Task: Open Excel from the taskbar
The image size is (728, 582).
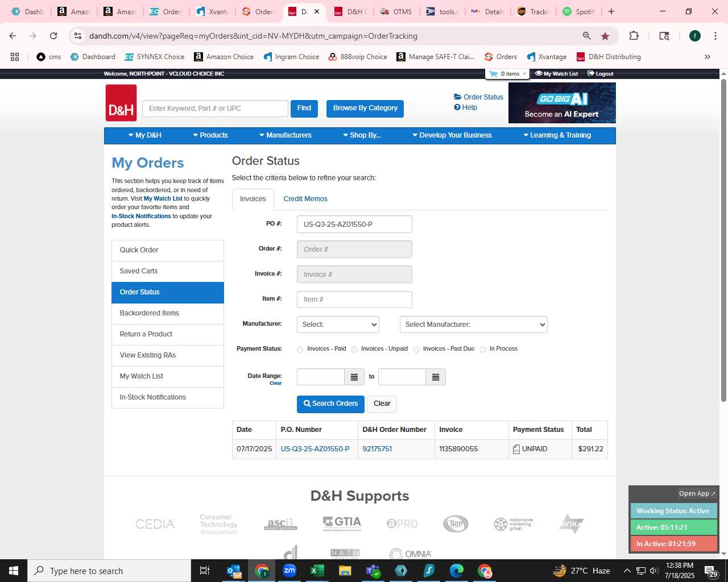Action: pyautogui.click(x=317, y=571)
